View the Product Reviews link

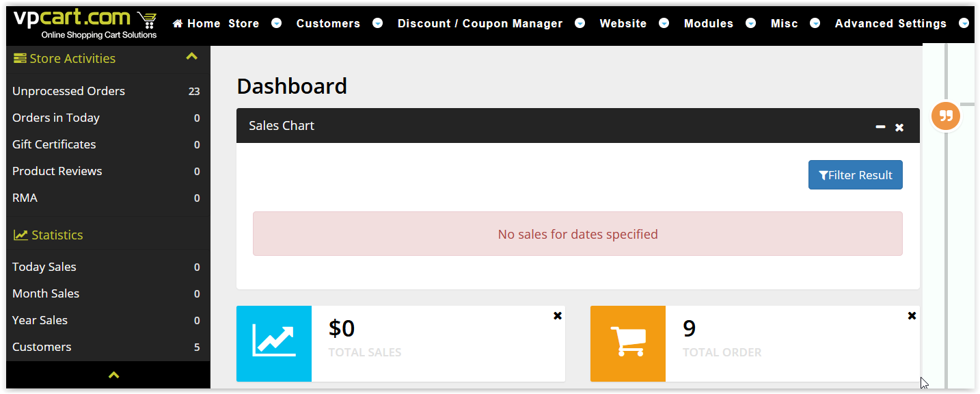[57, 171]
